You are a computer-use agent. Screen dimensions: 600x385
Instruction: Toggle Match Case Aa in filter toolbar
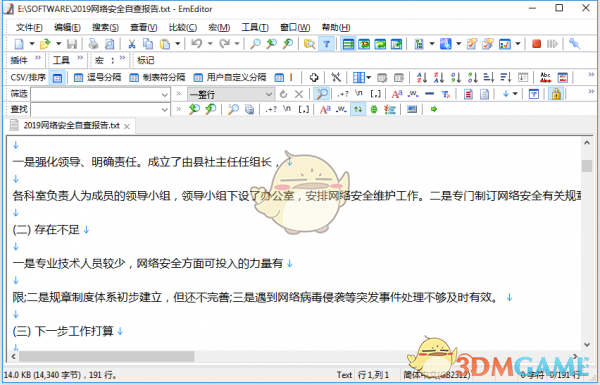pyautogui.click(x=397, y=94)
